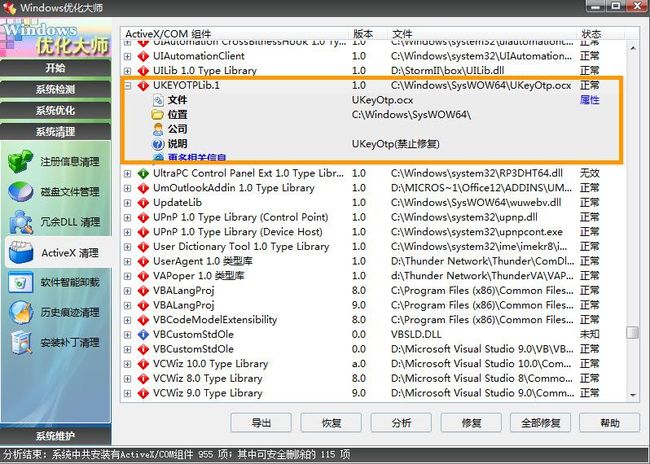Open 注册信息清理 registry cleanup icon
The image size is (650, 464).
coord(20,161)
